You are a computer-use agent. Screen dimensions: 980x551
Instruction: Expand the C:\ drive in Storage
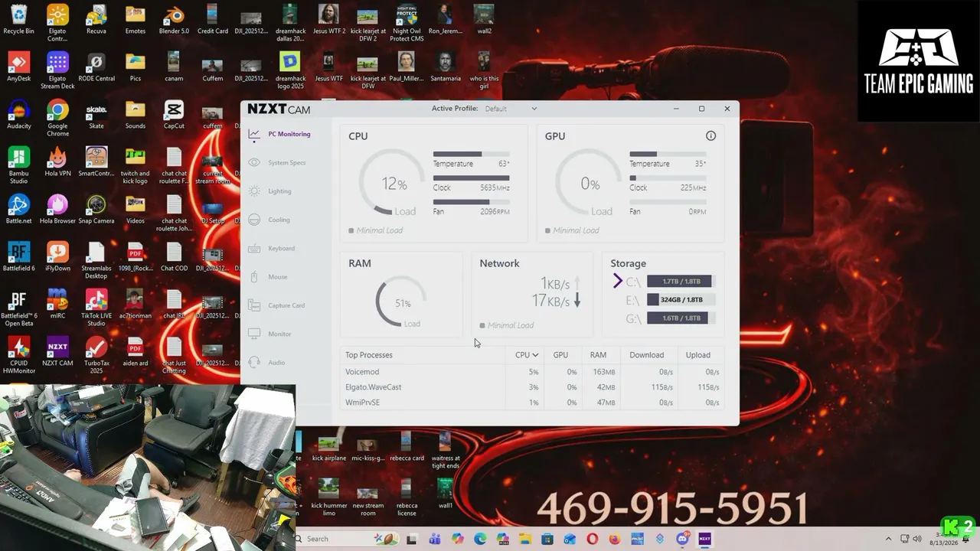pos(618,282)
